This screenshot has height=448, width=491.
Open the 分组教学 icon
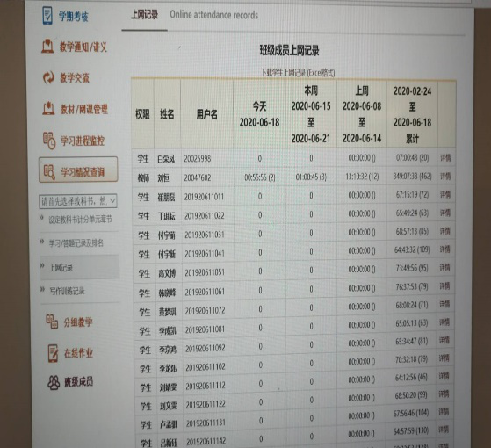click(52, 322)
